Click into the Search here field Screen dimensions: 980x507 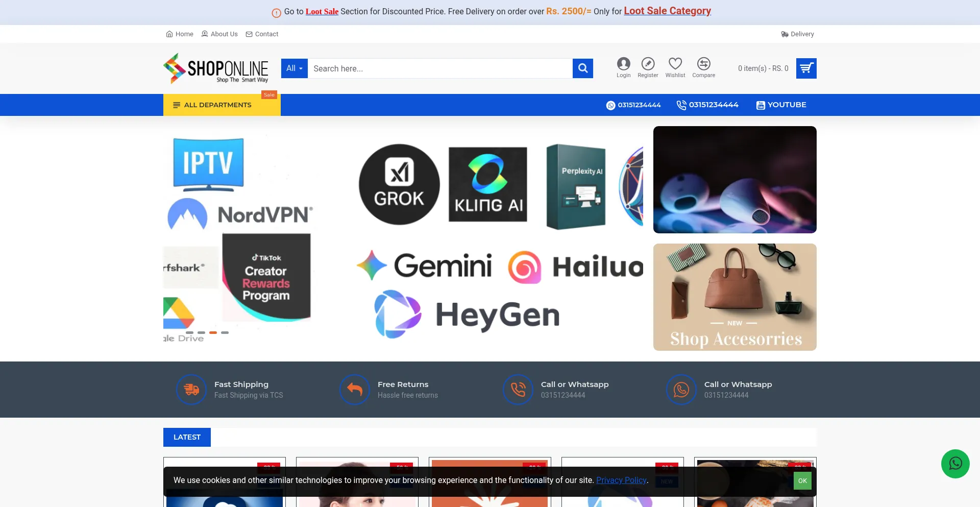pyautogui.click(x=440, y=68)
